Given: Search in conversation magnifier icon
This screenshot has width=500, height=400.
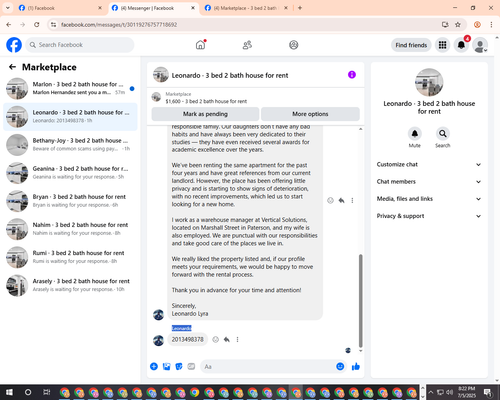Looking at the screenshot, I should [x=442, y=134].
